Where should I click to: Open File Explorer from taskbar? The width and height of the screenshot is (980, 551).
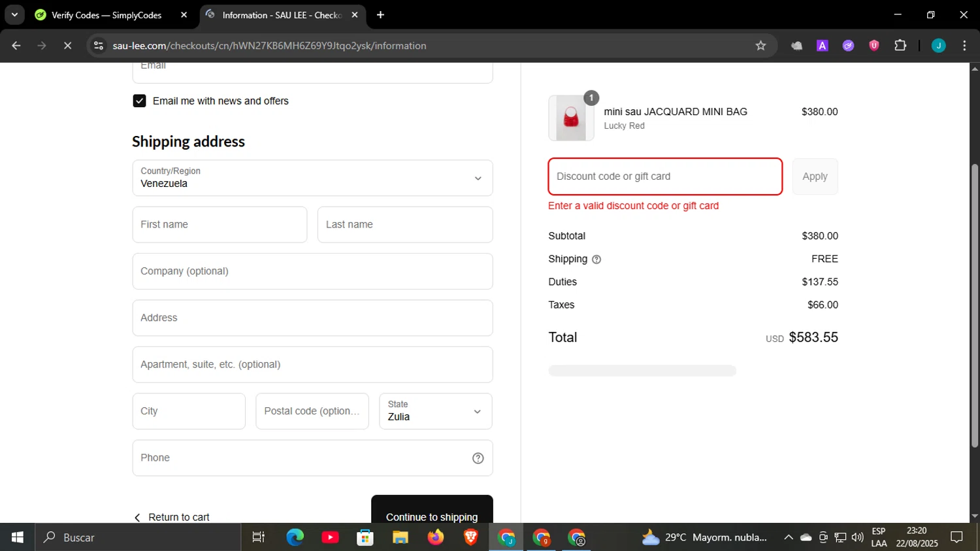(x=400, y=537)
